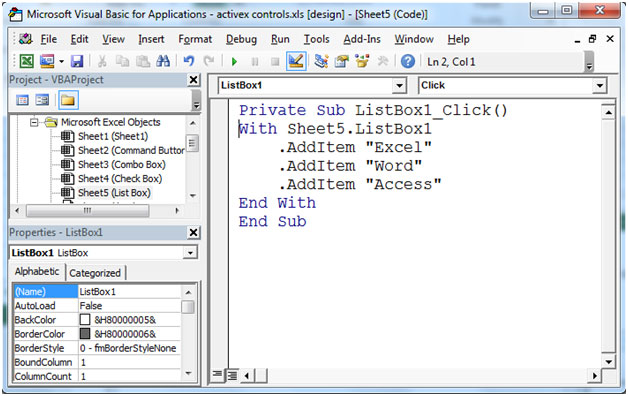Toggle Full Module View button below code
Screen dimensions: 628x396
click(x=232, y=375)
